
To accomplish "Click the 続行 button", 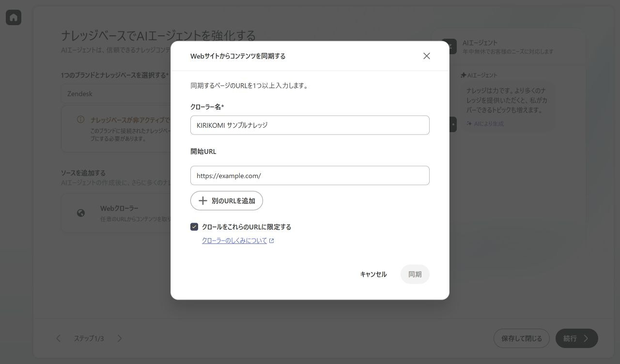I will (577, 338).
